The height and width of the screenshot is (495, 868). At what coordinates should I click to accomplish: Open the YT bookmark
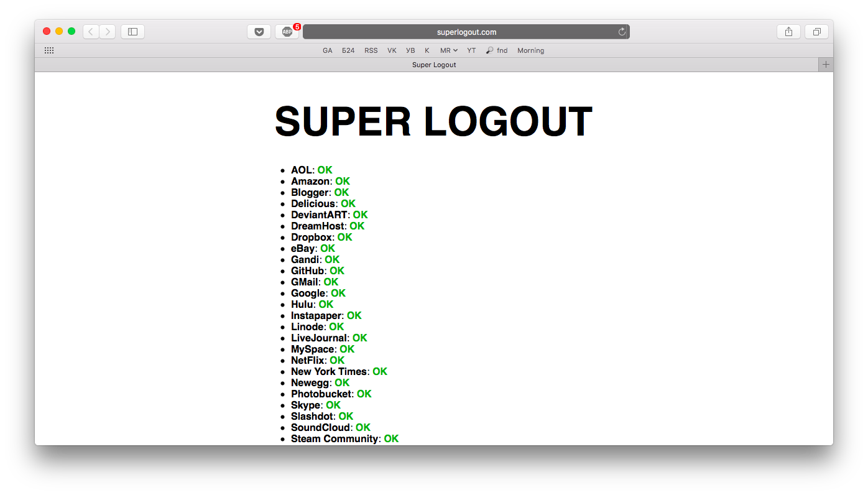471,50
